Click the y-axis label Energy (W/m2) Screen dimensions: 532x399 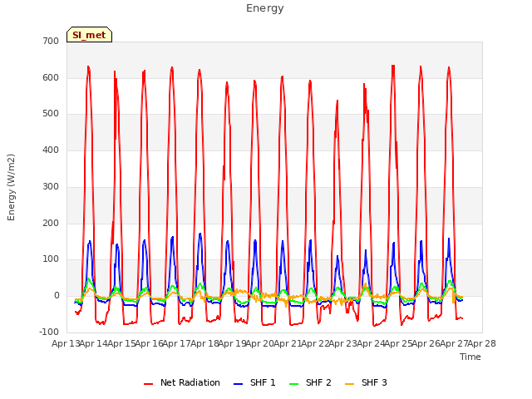click(11, 187)
